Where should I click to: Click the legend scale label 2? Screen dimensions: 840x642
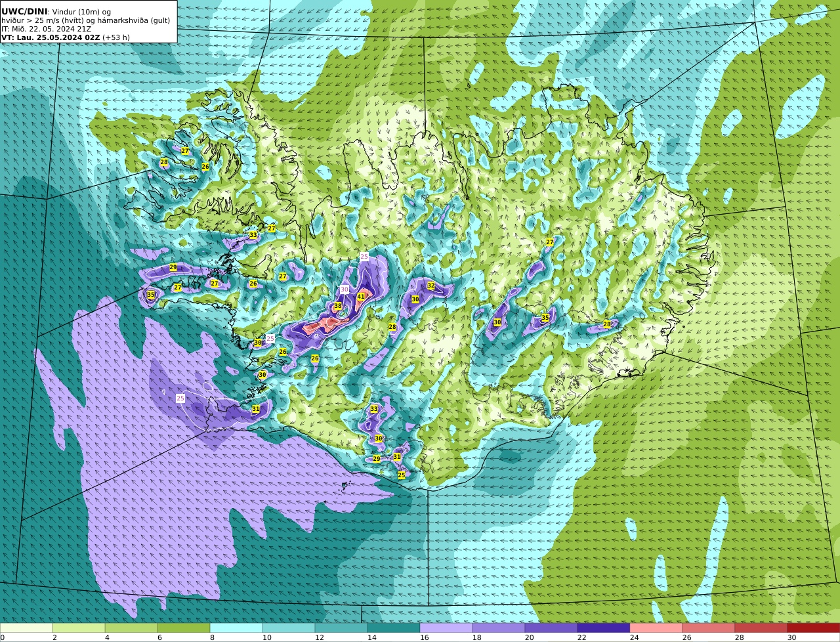click(54, 637)
